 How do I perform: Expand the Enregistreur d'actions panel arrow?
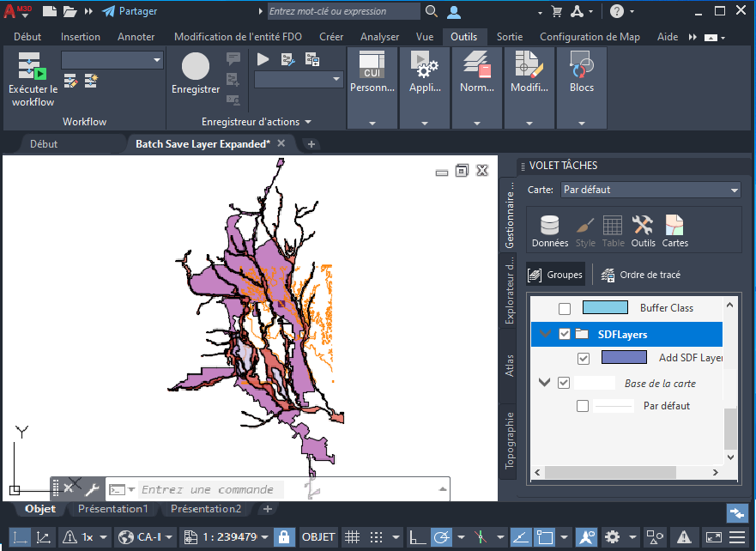click(x=308, y=122)
